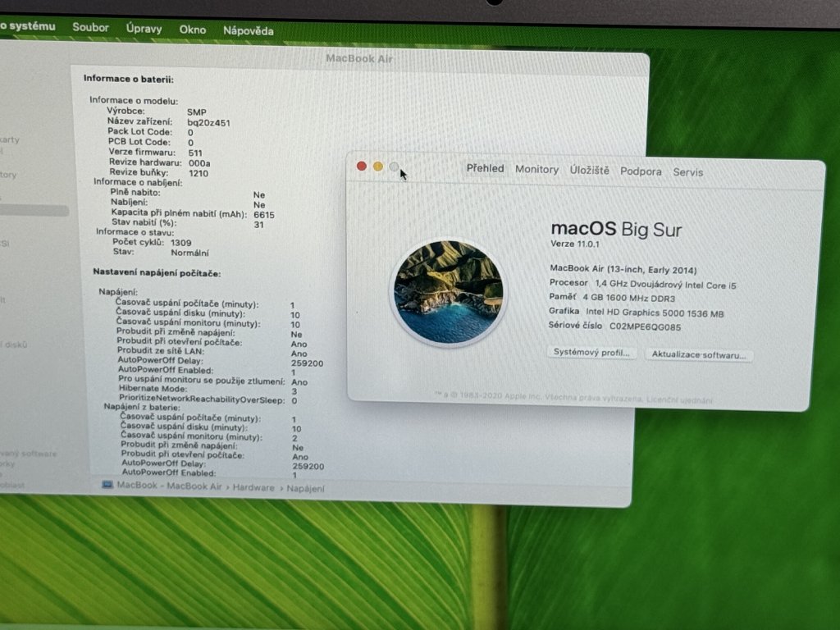Click the 'Informace o baterii:' heading
Viewport: 840px width, 630px height.
[x=129, y=79]
